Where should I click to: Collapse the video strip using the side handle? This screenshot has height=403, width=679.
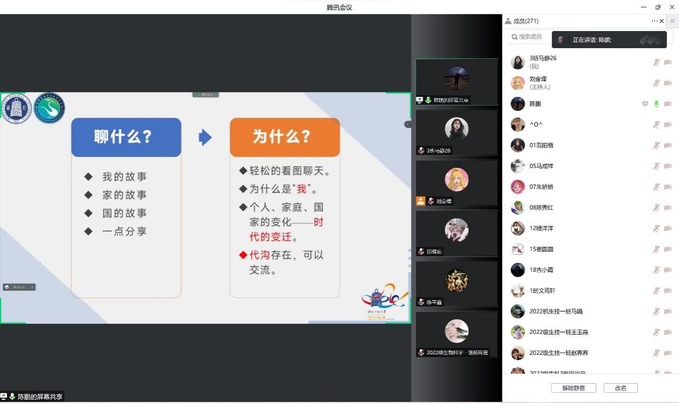[408, 125]
